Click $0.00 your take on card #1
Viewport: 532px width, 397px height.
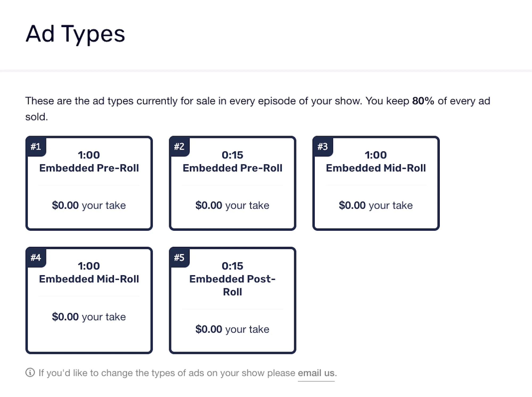89,205
